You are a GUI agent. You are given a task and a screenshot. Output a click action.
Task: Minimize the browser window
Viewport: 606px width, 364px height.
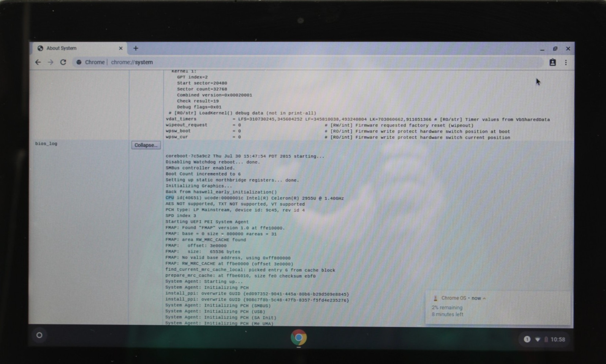click(542, 49)
